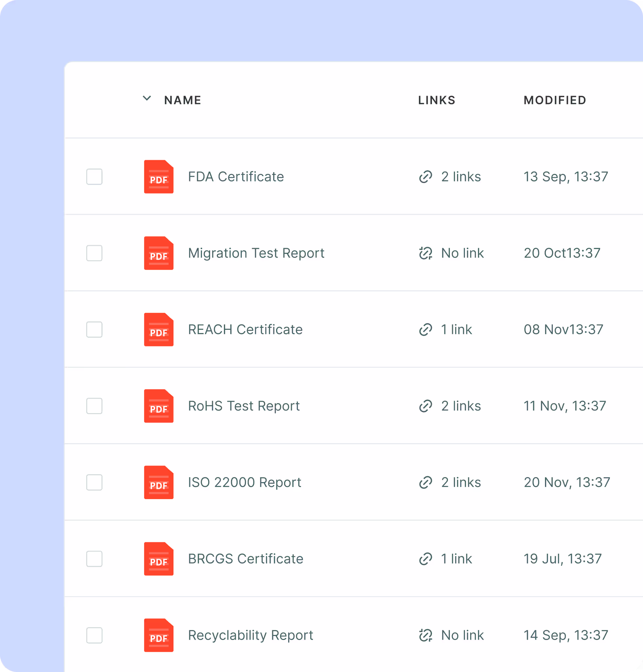Click the PDF icon beside RoHS Test Report
This screenshot has width=643, height=672.
coord(158,406)
